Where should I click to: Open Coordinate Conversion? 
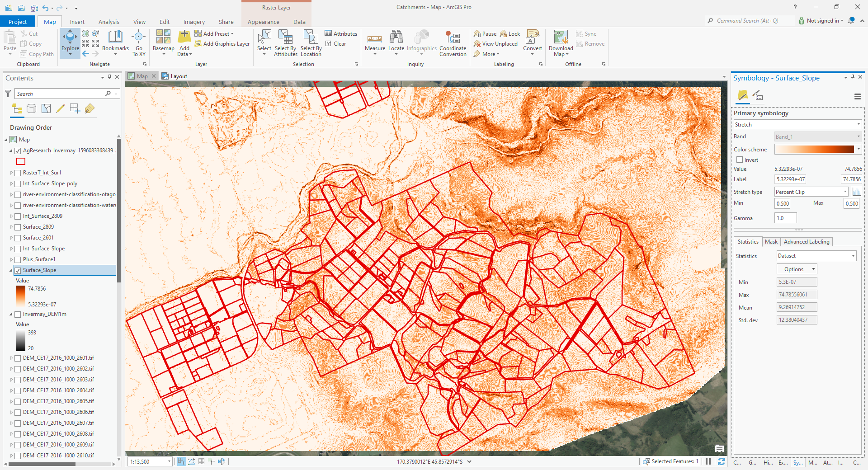[x=453, y=43]
